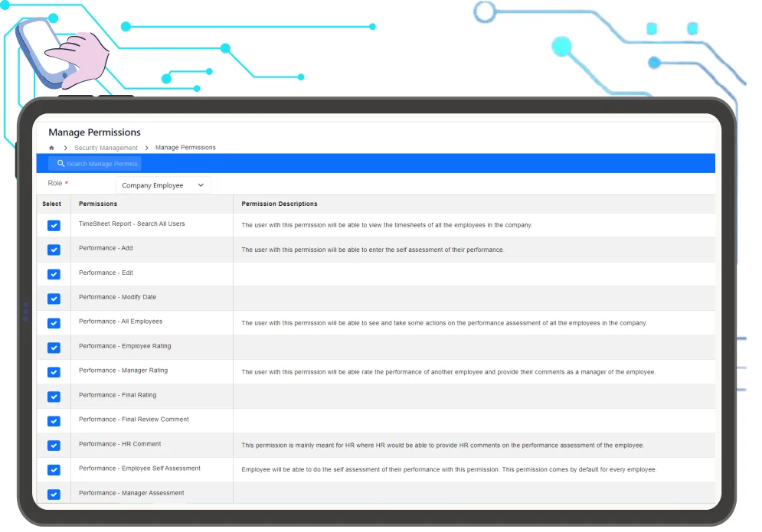Toggle Performance - Add checkbox

(54, 250)
